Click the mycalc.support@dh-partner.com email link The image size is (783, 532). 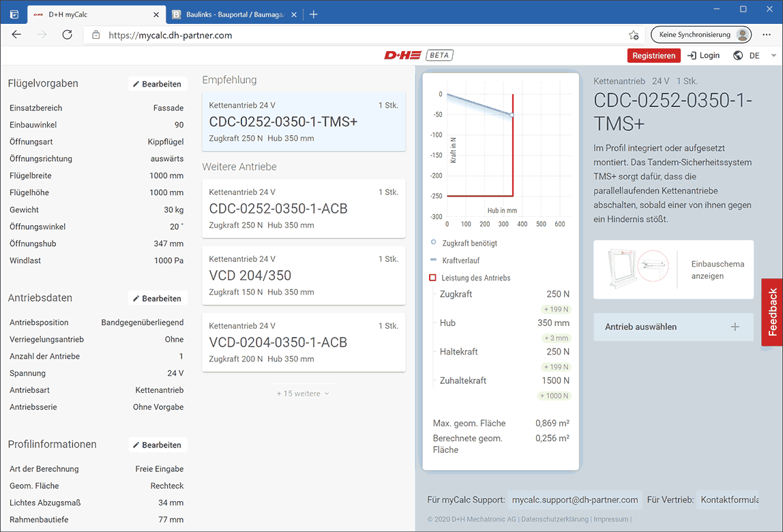[x=575, y=499]
